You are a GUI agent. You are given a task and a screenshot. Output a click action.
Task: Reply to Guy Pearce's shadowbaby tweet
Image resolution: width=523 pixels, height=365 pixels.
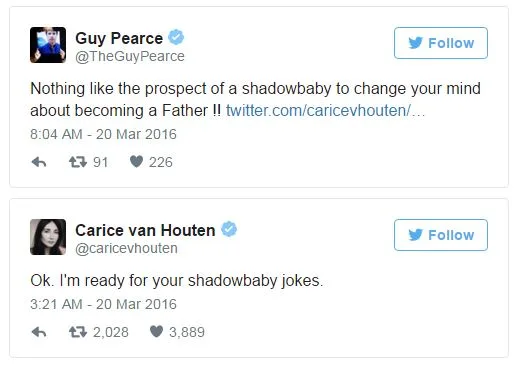pyautogui.click(x=39, y=162)
